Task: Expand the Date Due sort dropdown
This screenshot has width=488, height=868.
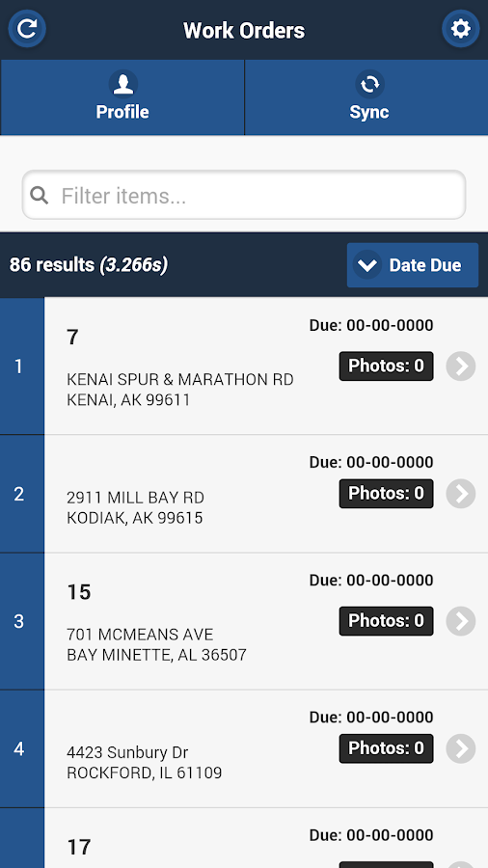Action: 412,265
